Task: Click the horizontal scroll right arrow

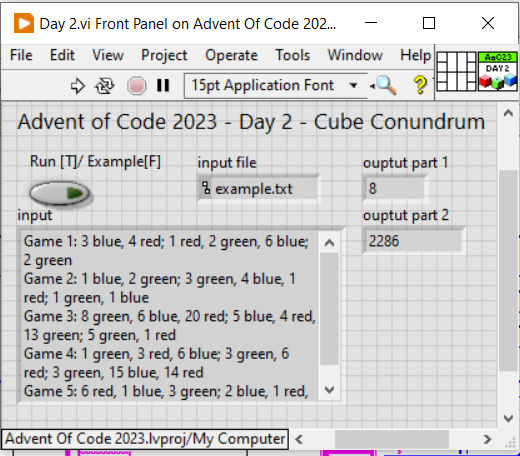Action: (487, 439)
